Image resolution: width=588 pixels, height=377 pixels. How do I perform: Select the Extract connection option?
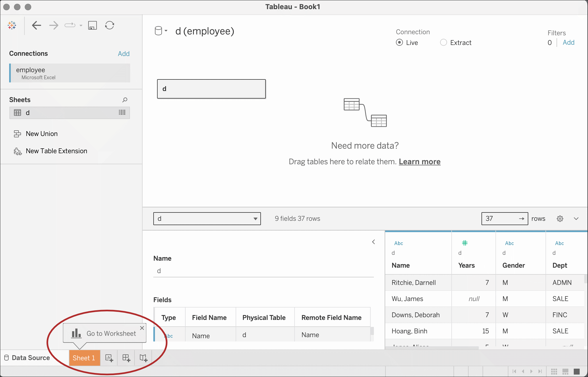click(x=443, y=43)
